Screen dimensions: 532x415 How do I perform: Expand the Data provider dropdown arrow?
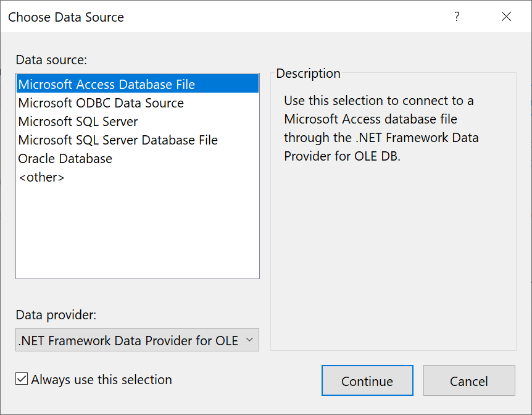(249, 340)
